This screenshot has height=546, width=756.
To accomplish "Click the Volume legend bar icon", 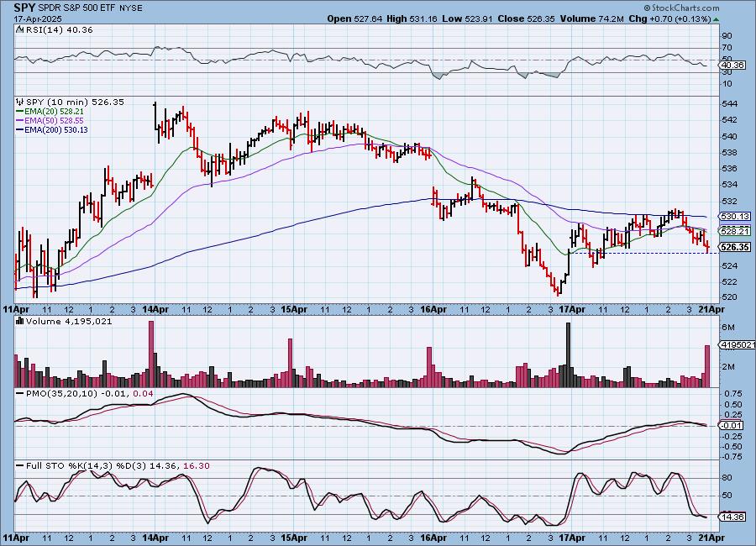I will (x=19, y=321).
